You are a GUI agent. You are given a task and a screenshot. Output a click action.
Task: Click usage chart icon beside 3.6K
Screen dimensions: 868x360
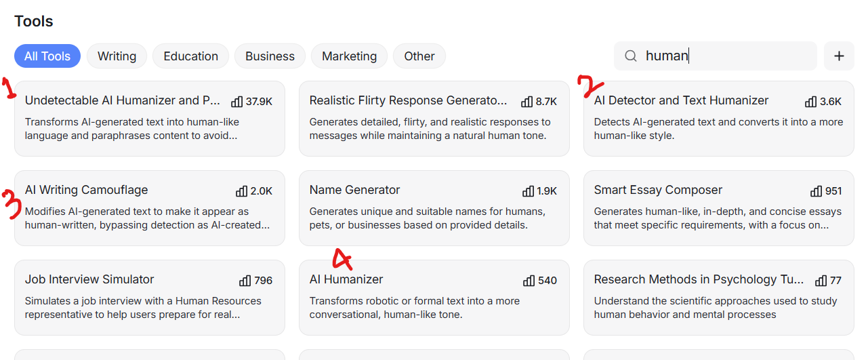click(810, 102)
